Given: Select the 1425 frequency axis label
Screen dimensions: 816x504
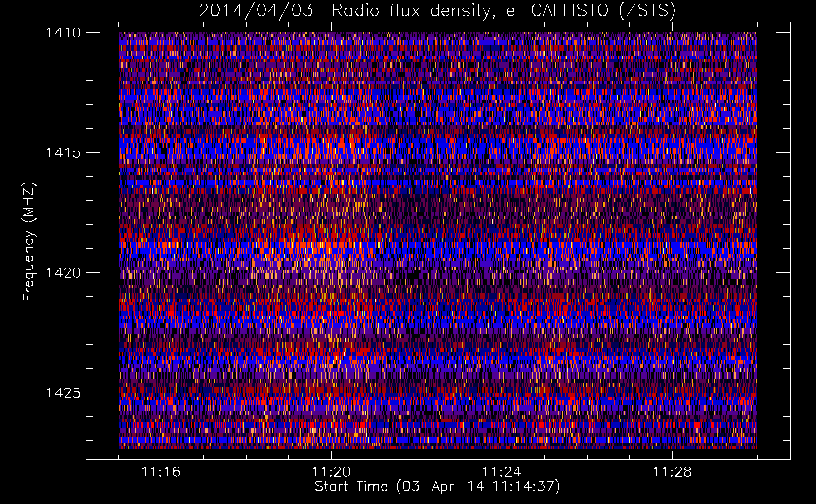Looking at the screenshot, I should (x=63, y=393).
